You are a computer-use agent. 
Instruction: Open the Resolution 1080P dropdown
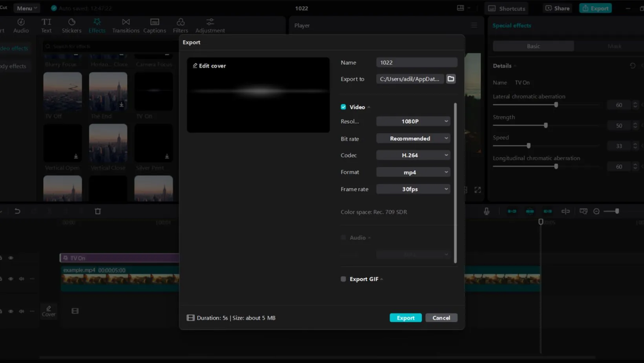[x=413, y=121]
